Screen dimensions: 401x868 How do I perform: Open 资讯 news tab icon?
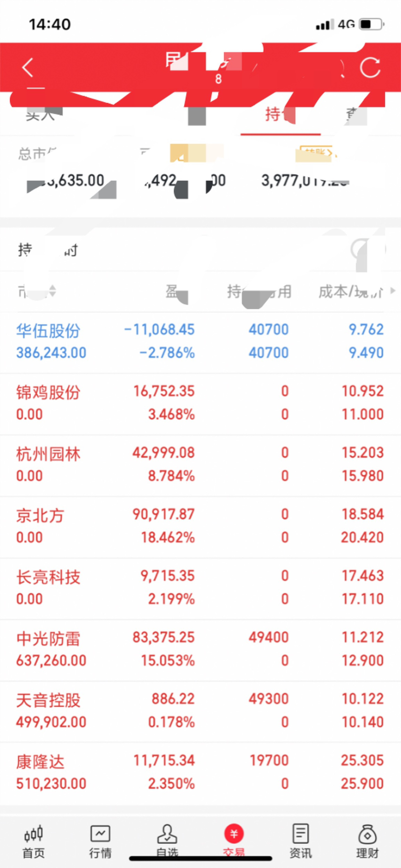(301, 834)
